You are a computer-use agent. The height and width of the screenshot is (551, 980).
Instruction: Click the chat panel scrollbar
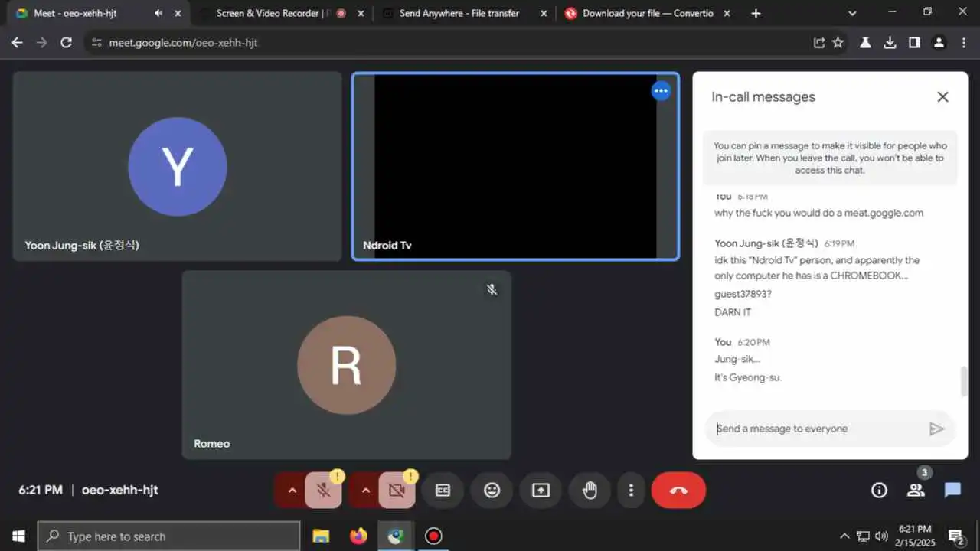point(964,381)
